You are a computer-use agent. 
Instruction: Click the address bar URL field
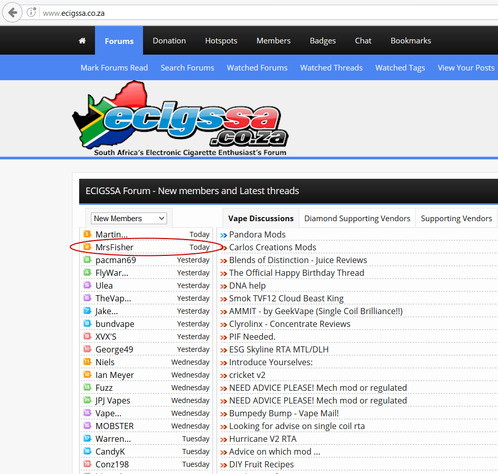click(x=268, y=13)
